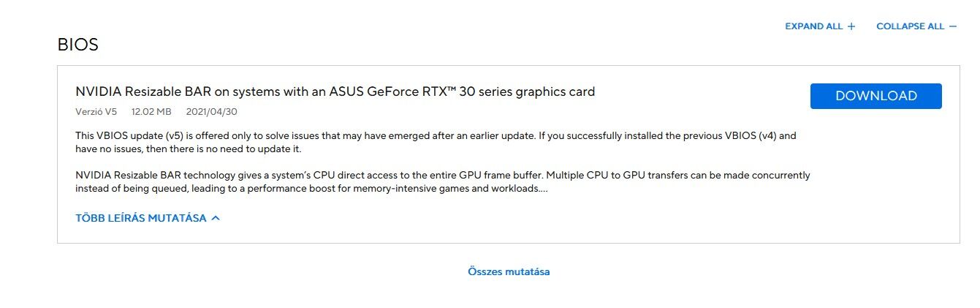Toggle the TÖBB LEÍRÁS MUTATÁSA description link
980x308 pixels.
click(141, 218)
